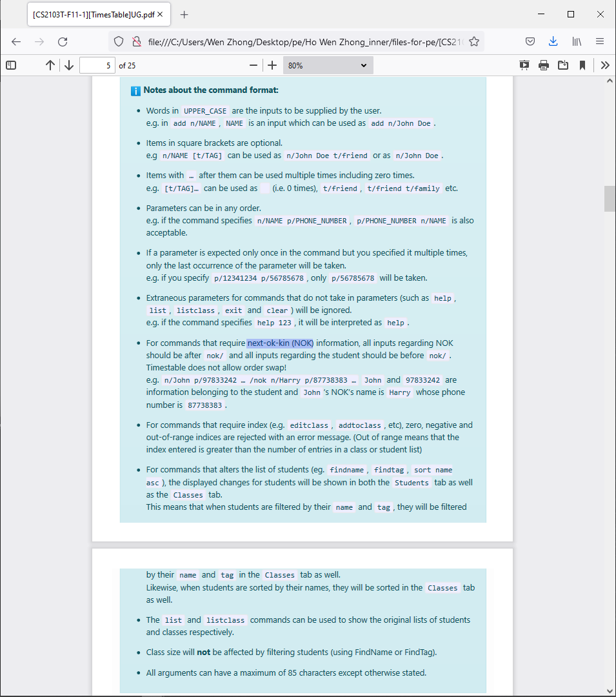The height and width of the screenshot is (697, 616).
Task: Click the 'p/12341234 p/56785678' code text
Action: tap(259, 278)
